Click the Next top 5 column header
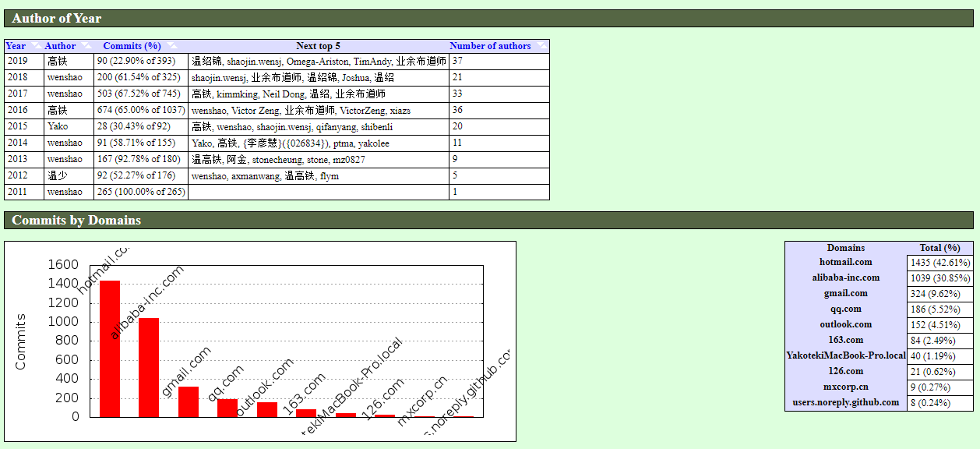The width and height of the screenshot is (980, 449). click(x=318, y=46)
